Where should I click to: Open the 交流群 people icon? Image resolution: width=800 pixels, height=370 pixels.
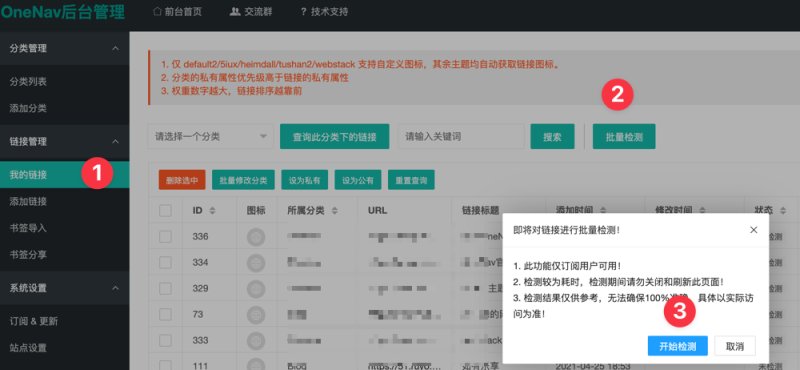point(235,12)
